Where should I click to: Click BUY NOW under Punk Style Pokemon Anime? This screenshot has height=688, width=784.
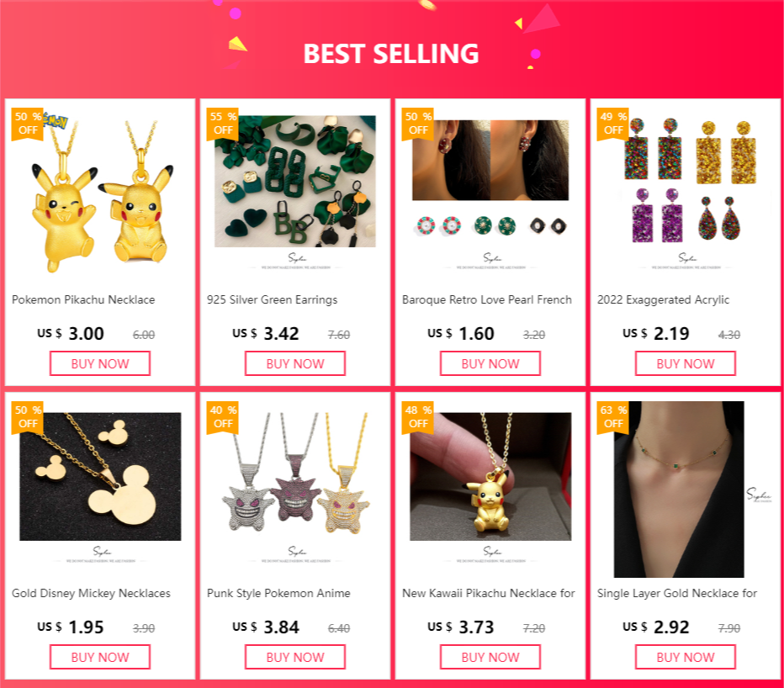tap(295, 657)
